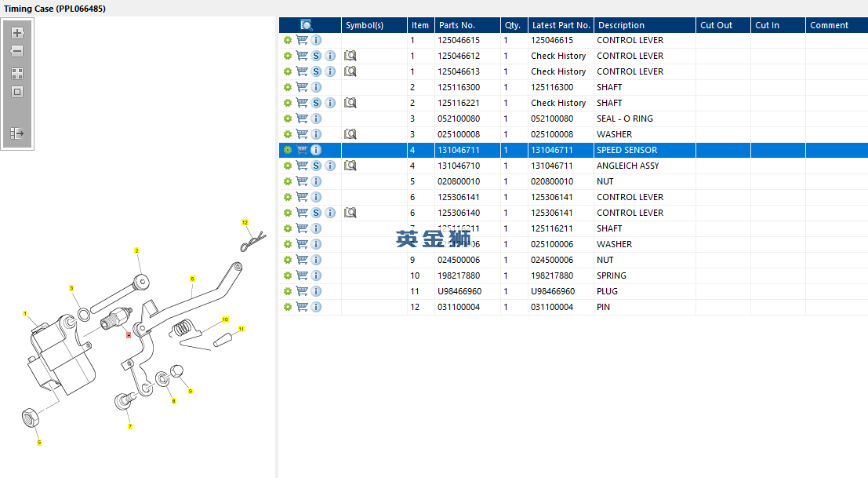Add pin 031100004 to cart
This screenshot has height=478, width=868.
point(302,307)
